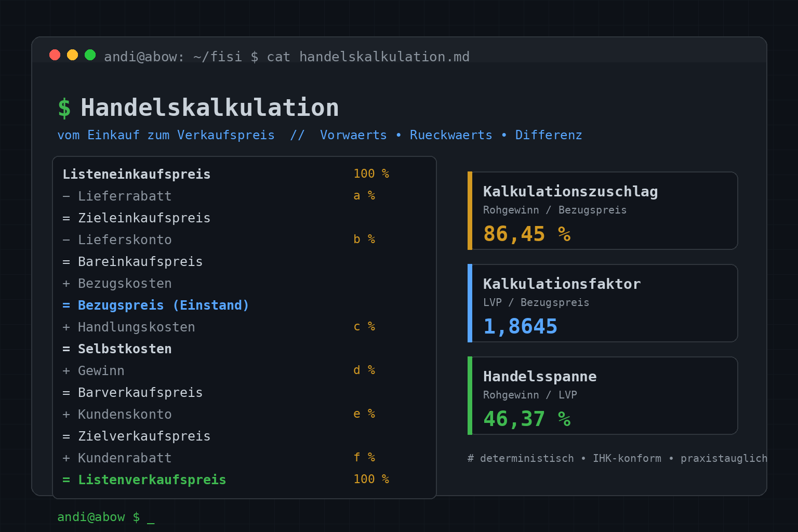Click the green value '46,37 %'
This screenshot has width=798, height=532.
coord(527,419)
